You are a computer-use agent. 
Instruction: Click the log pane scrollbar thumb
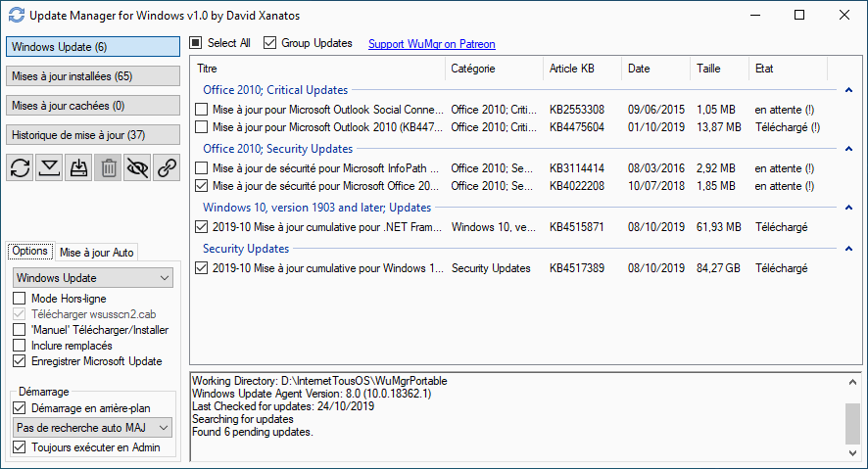(x=852, y=424)
